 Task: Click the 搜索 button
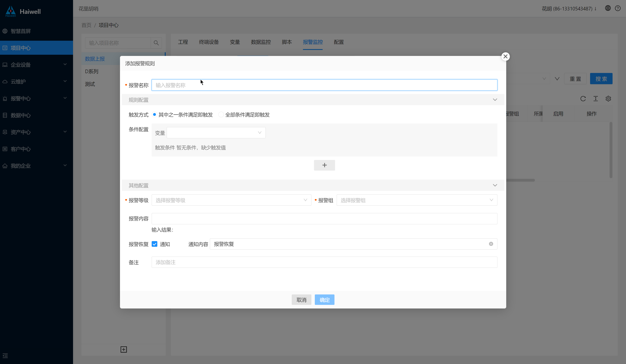pyautogui.click(x=601, y=79)
